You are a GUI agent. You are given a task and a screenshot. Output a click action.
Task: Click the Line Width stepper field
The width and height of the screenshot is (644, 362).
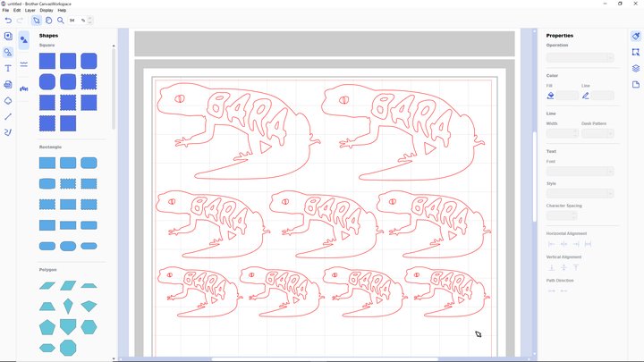[x=563, y=133]
